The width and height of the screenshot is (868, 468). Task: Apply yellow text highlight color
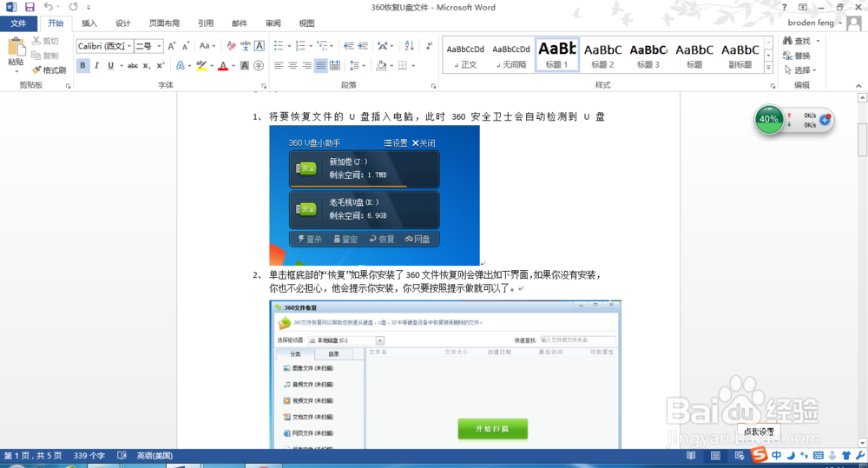point(201,65)
